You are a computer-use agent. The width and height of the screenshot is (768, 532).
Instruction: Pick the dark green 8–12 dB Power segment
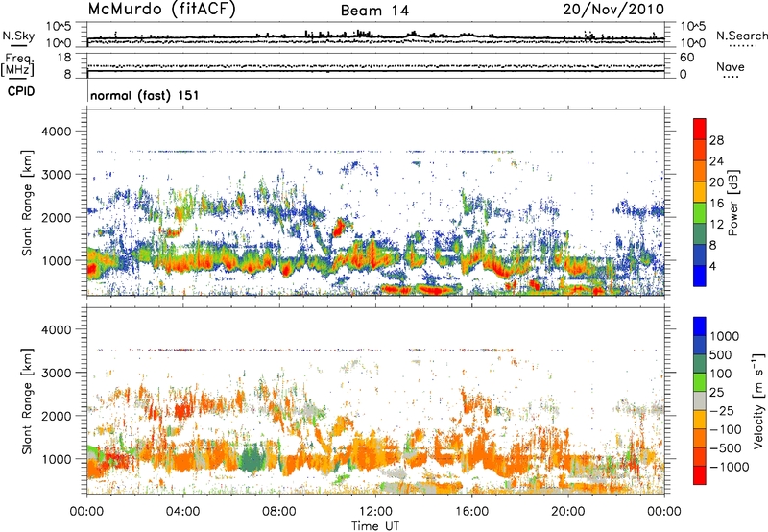click(x=700, y=233)
